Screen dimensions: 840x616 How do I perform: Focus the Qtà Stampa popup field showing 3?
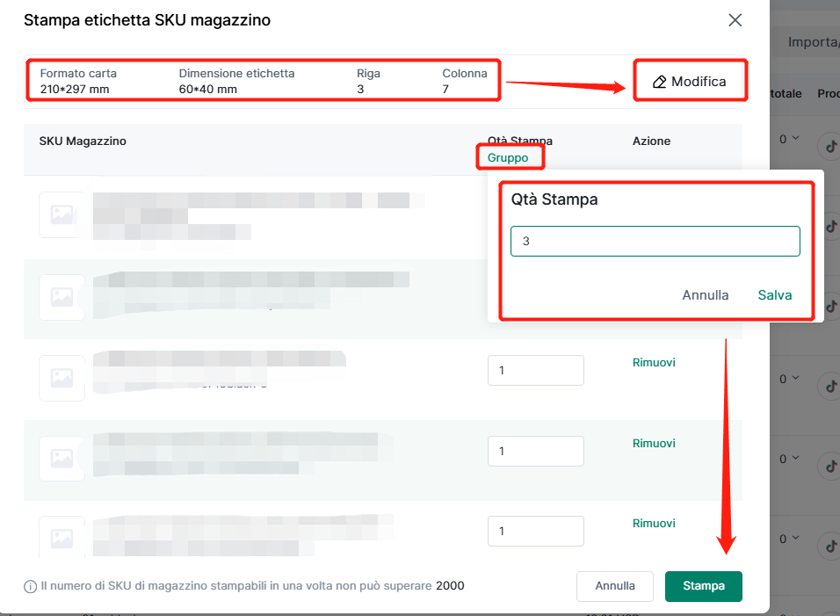[x=655, y=241]
